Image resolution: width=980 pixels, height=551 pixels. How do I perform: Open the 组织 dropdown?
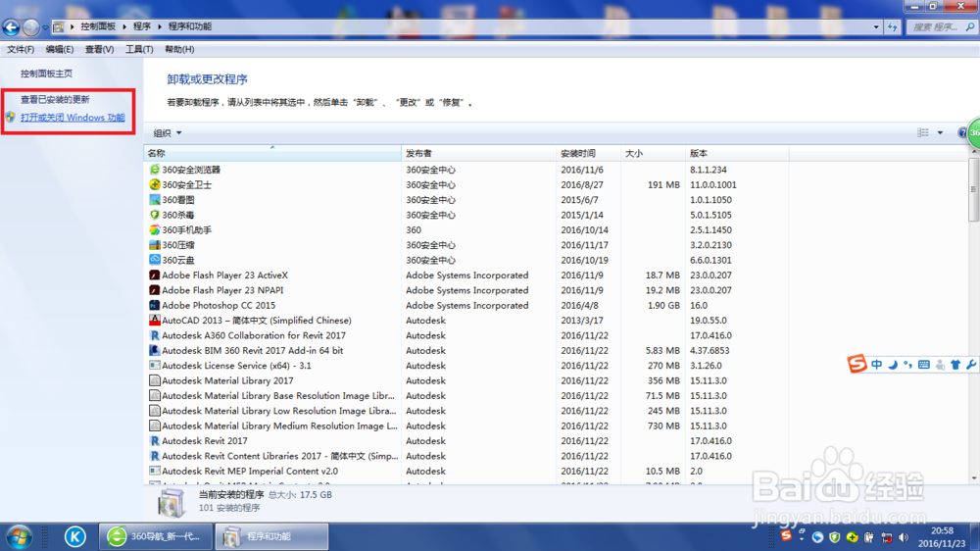point(168,133)
